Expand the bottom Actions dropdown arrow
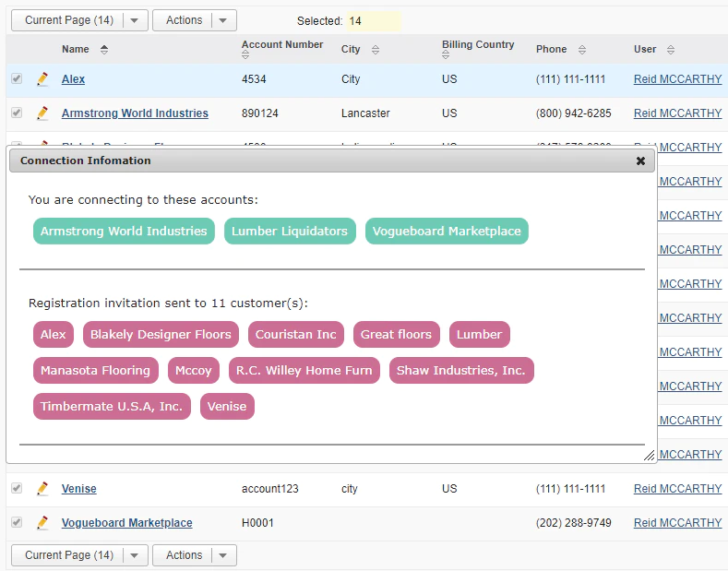 tap(223, 555)
